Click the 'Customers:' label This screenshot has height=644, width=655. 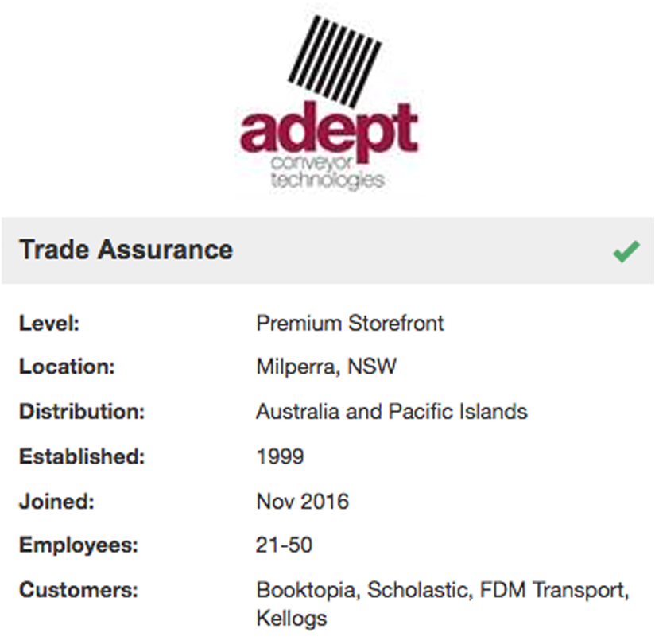[79, 591]
